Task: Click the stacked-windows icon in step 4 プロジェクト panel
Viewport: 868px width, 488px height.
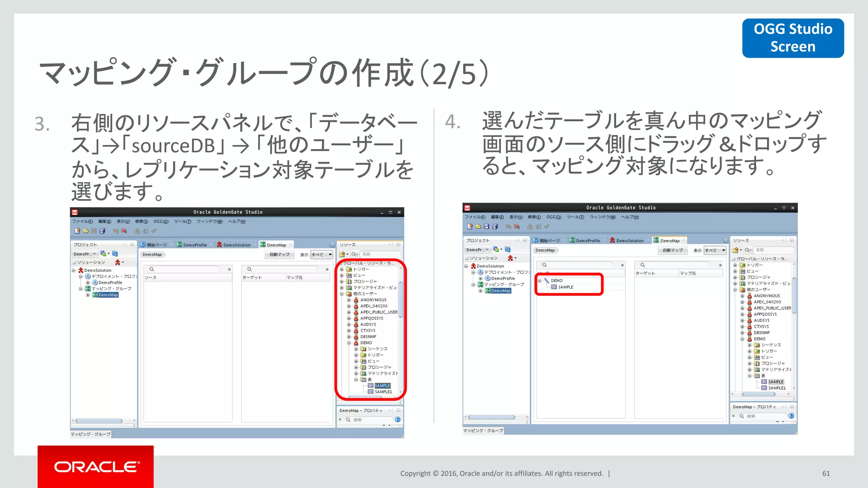Action: [496, 250]
